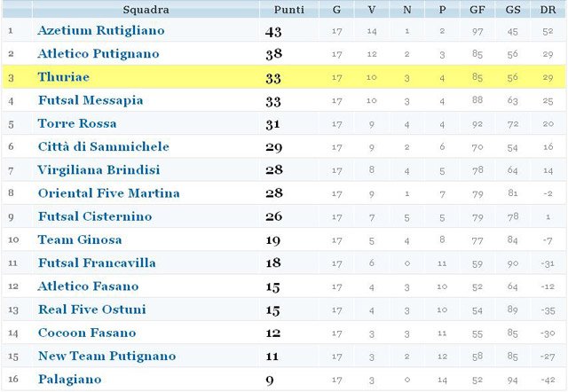
Task: Select the DR column header
Action: (548, 10)
